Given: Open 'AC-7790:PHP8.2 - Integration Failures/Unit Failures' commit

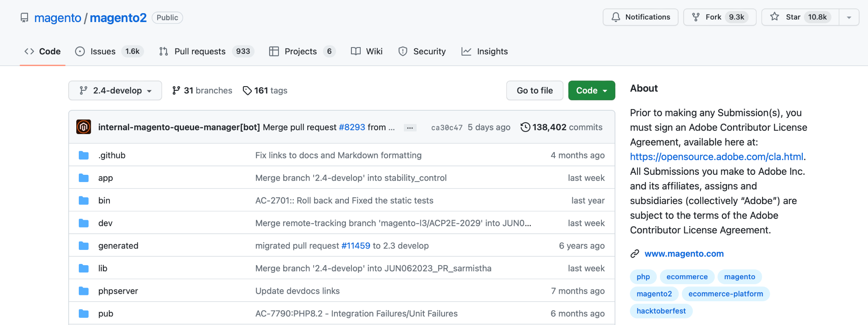Looking at the screenshot, I should [356, 314].
